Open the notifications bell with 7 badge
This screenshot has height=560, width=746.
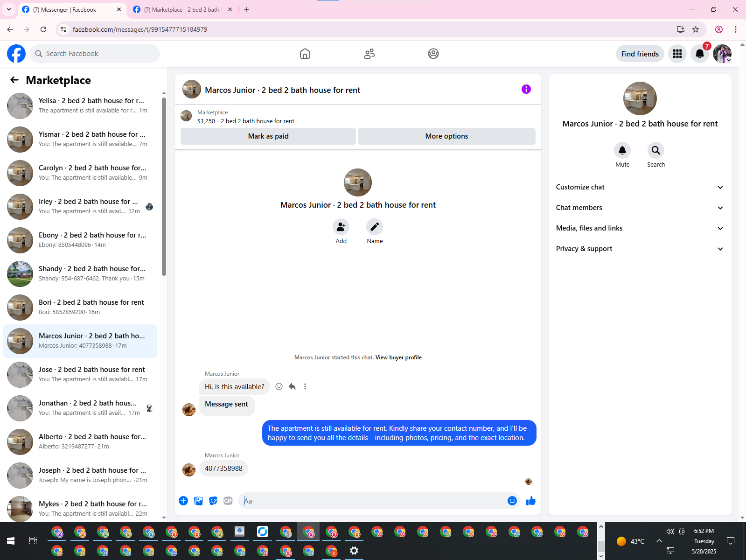700,54
